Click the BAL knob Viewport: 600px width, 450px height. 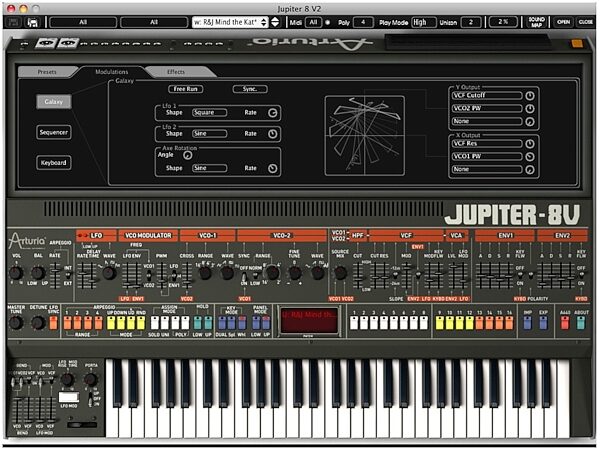(38, 273)
